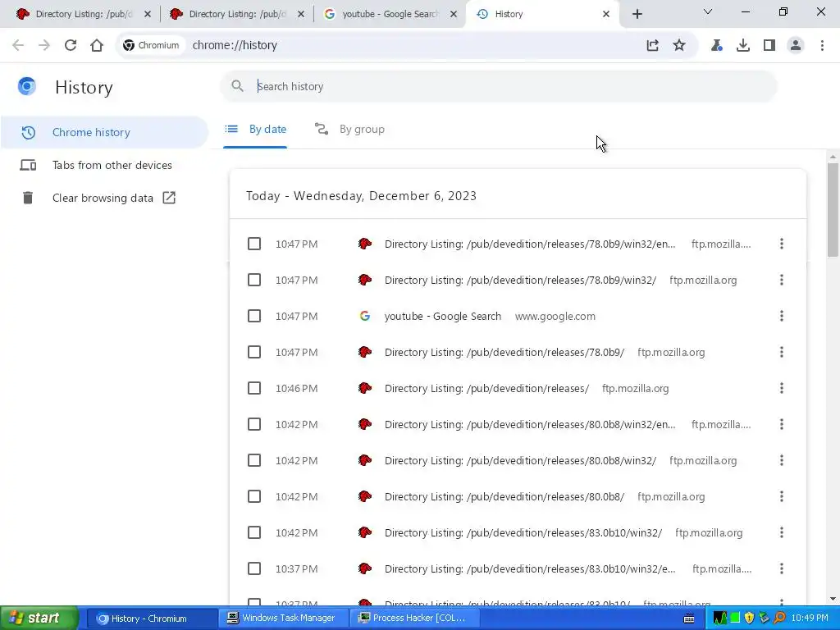
Task: Open actions menu for 10:37 PM 83.0b10/win32/e... entry
Action: (x=782, y=568)
